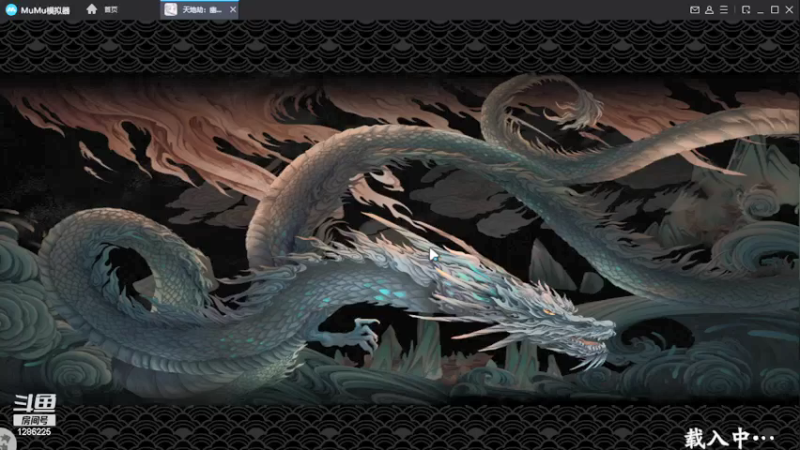Click the round star badge in the corner
This screenshot has width=800, height=450.
pyautogui.click(x=6, y=441)
